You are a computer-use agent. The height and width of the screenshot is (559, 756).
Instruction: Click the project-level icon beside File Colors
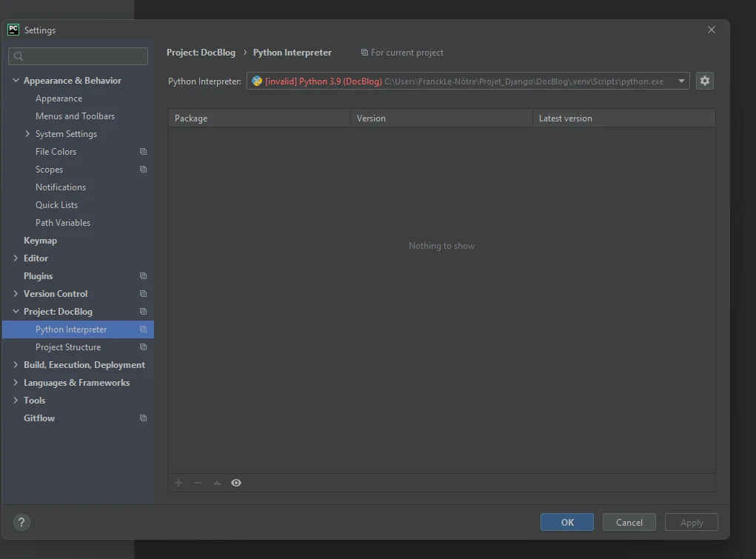[144, 152]
